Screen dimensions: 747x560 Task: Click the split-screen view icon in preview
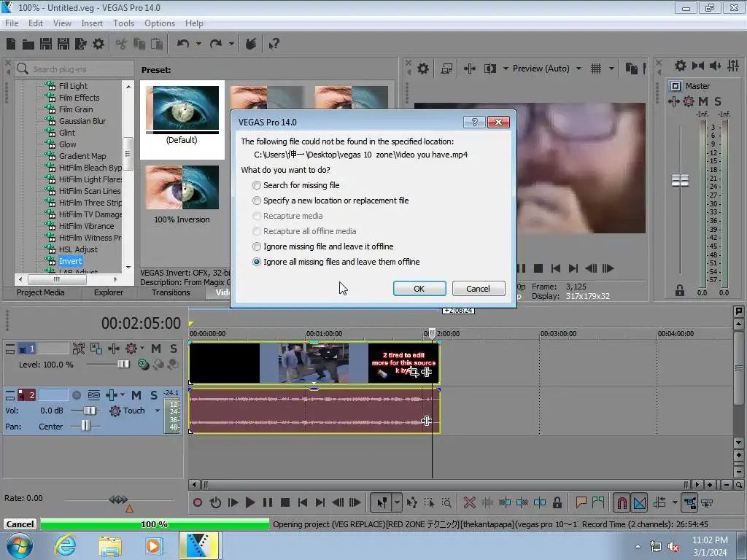tap(489, 69)
